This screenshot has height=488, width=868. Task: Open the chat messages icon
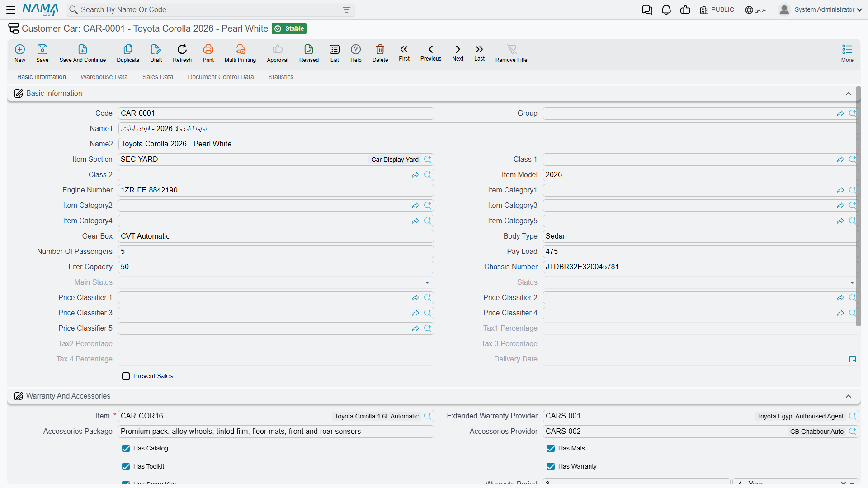click(647, 10)
